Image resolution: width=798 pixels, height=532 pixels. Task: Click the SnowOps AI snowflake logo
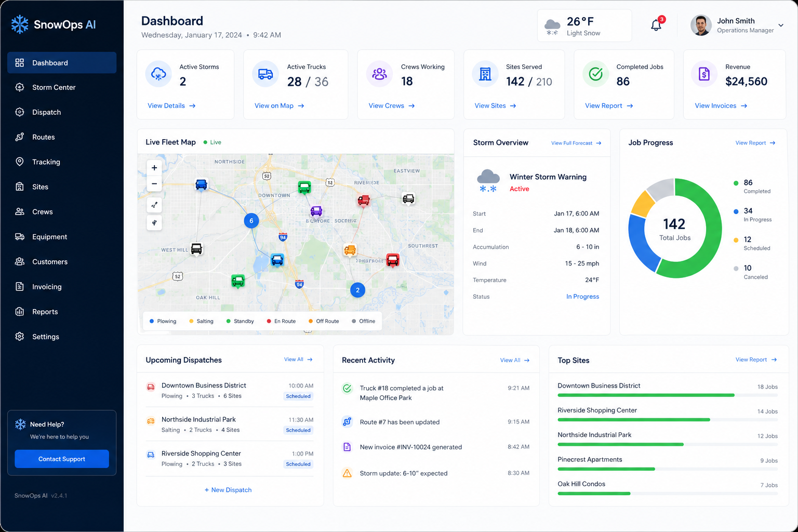pyautogui.click(x=20, y=24)
